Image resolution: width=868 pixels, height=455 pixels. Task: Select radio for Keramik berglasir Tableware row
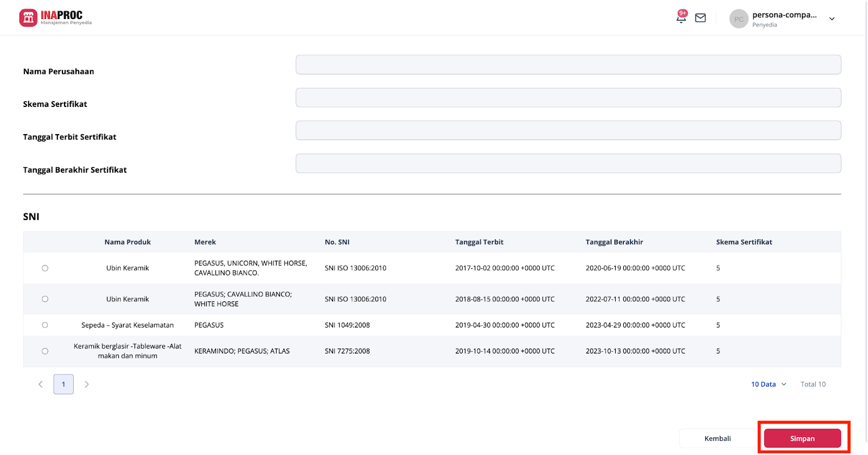(45, 351)
